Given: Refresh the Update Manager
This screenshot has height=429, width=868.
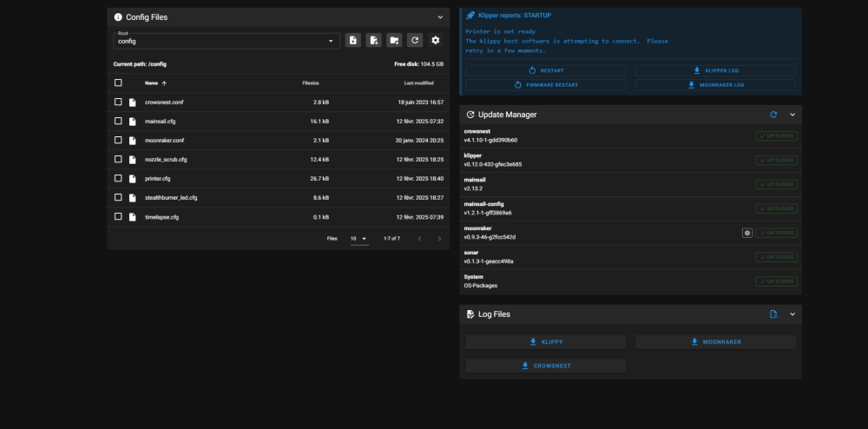Looking at the screenshot, I should tap(773, 115).
